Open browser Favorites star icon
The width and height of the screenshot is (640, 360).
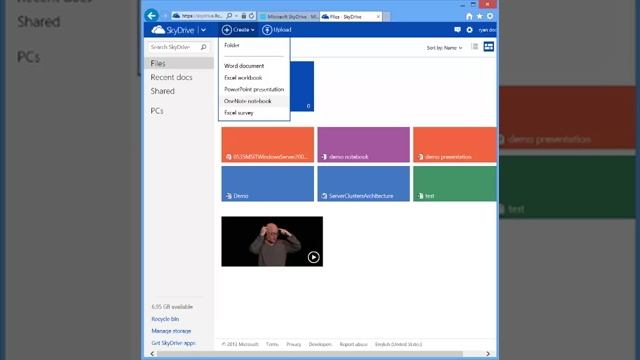(x=480, y=16)
